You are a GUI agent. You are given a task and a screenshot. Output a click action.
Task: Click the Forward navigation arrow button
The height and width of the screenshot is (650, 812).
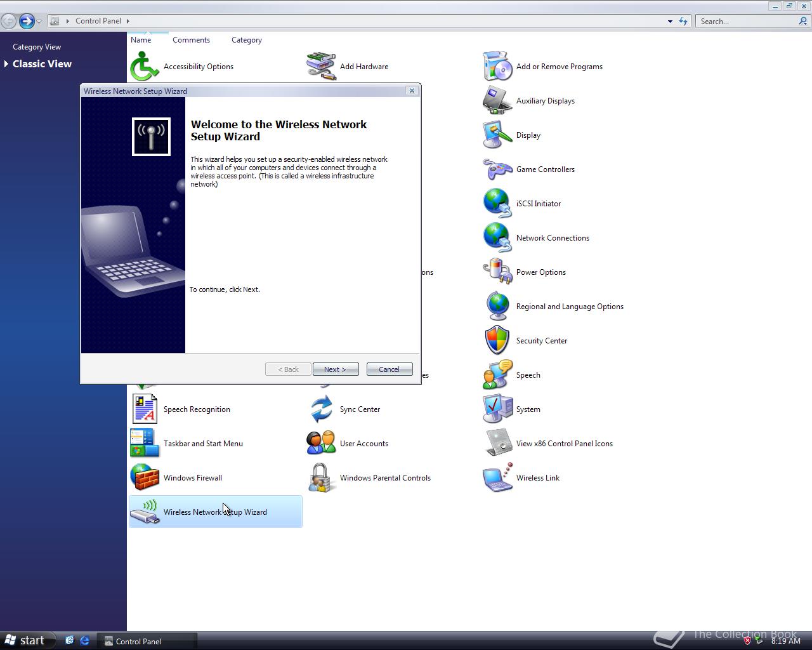26,21
